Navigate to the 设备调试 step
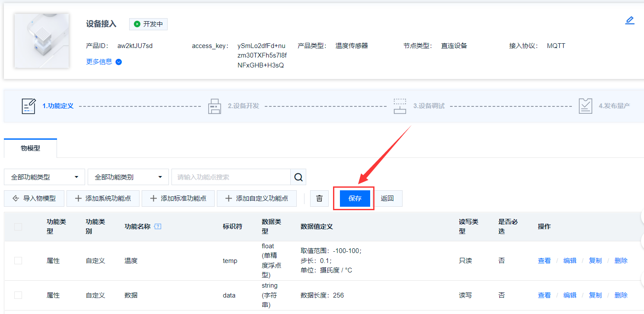The height and width of the screenshot is (314, 644). 400,105
